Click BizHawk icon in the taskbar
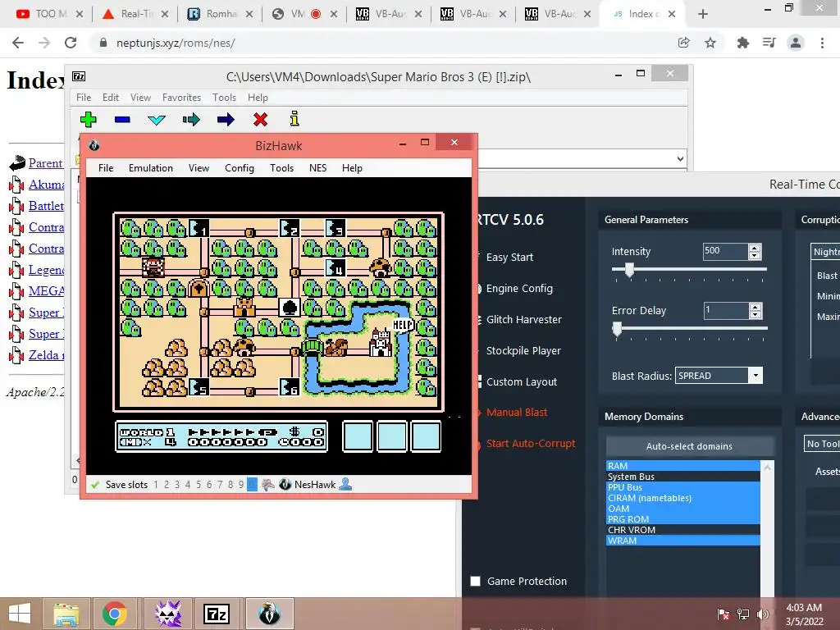The width and height of the screenshot is (840, 630). 269,614
